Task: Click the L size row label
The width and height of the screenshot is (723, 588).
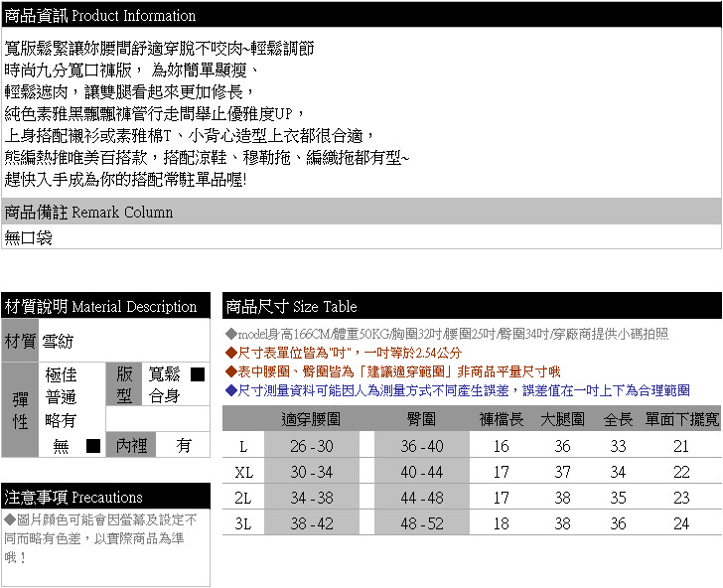Action: click(243, 446)
